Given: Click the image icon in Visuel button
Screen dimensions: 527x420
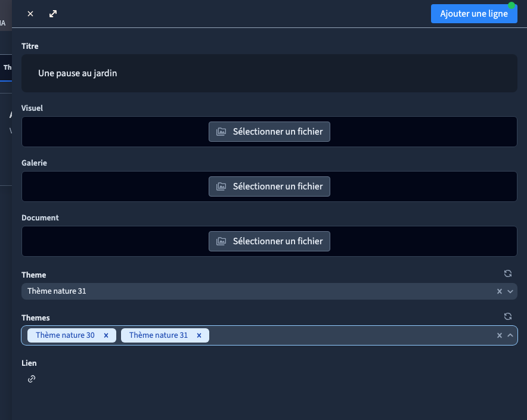Looking at the screenshot, I should pyautogui.click(x=221, y=132).
